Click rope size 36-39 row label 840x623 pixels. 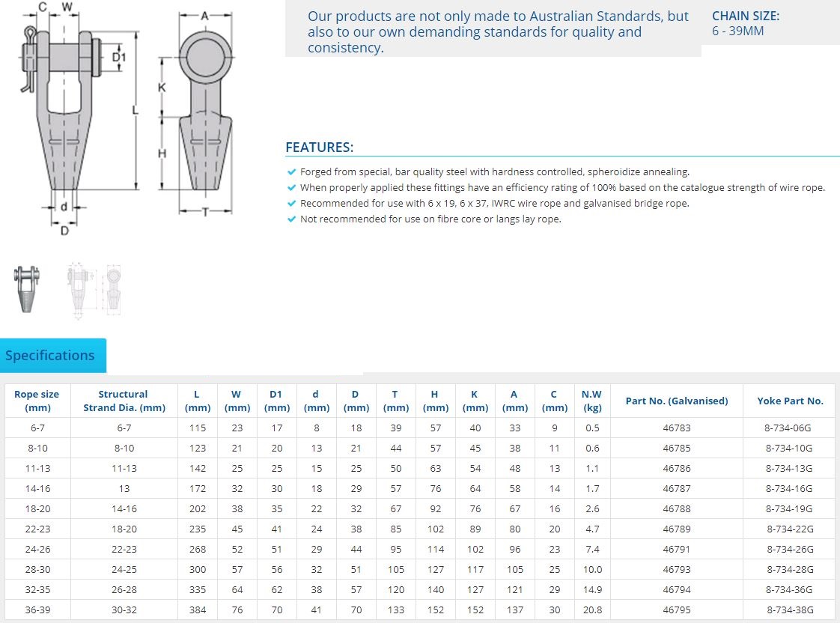[37, 610]
